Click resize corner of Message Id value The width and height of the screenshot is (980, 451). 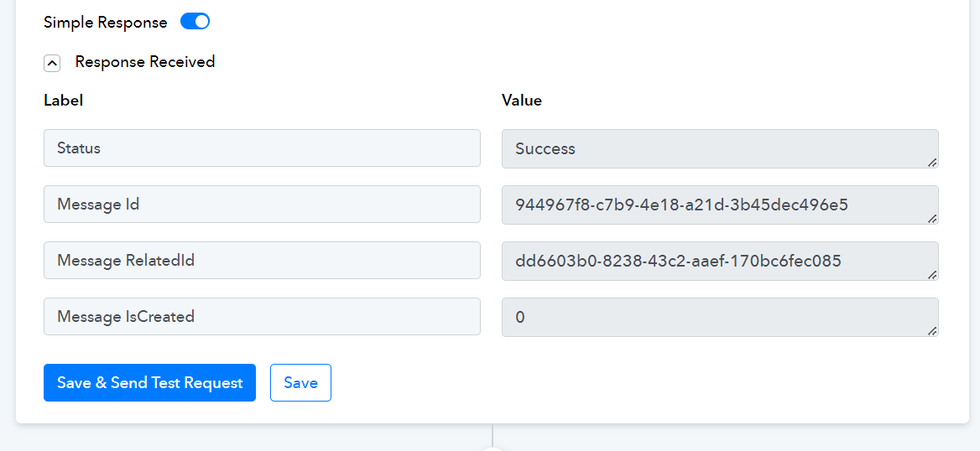tap(932, 218)
